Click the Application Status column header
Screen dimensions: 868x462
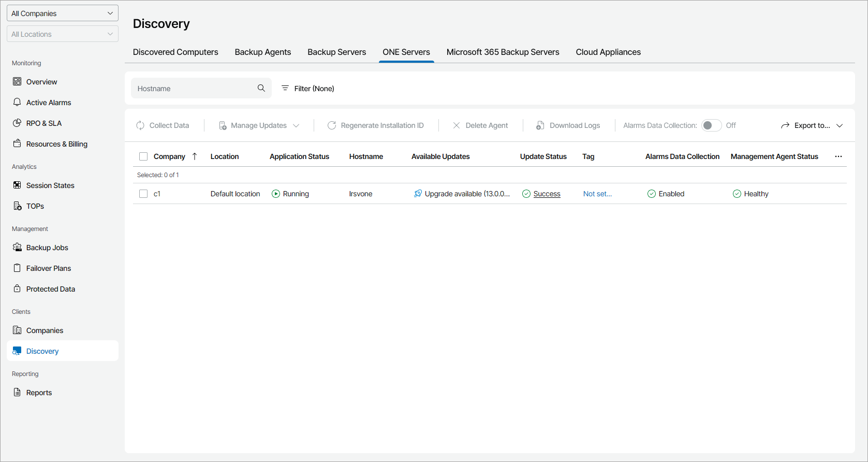299,156
